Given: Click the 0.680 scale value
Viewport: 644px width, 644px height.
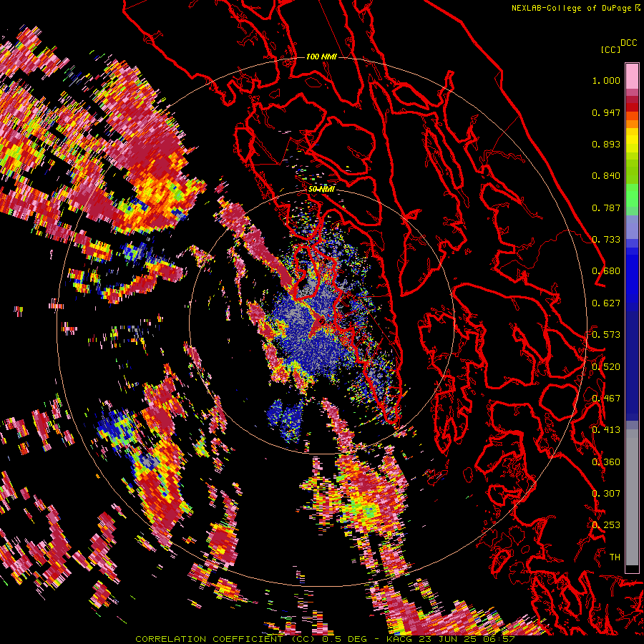Looking at the screenshot, I should [606, 271].
